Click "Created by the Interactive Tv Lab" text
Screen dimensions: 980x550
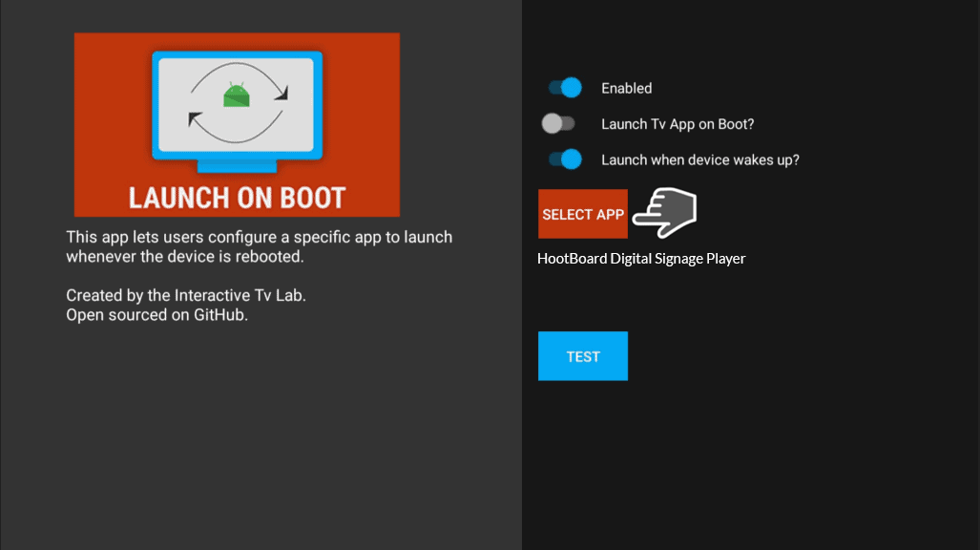pyautogui.click(x=185, y=295)
